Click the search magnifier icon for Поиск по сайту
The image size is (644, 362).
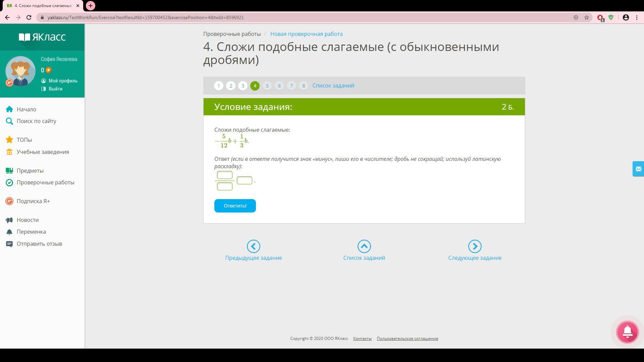[9, 121]
